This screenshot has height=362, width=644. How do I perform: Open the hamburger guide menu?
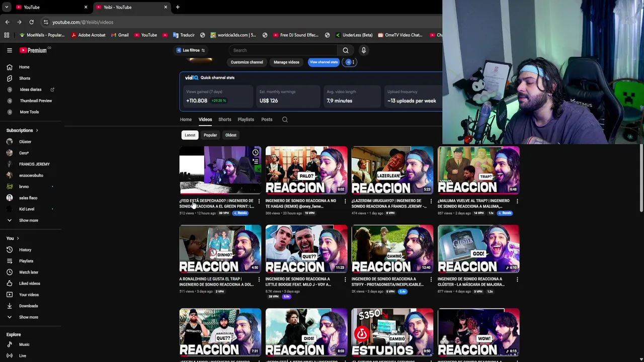pos(9,50)
